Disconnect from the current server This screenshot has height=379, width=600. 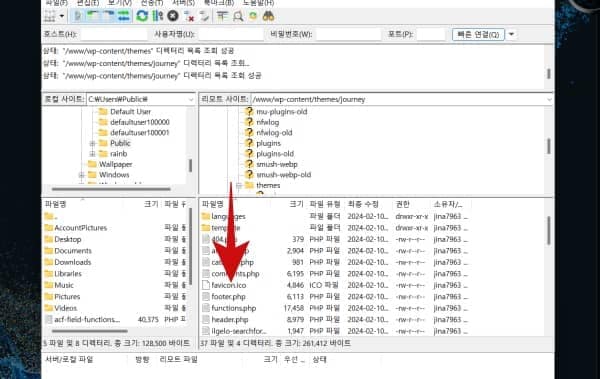pyautogui.click(x=189, y=16)
